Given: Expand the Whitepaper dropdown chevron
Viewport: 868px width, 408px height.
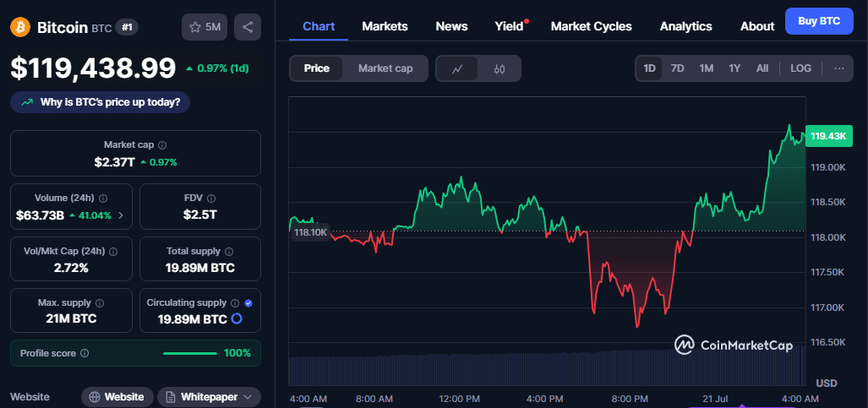Looking at the screenshot, I should [x=248, y=397].
